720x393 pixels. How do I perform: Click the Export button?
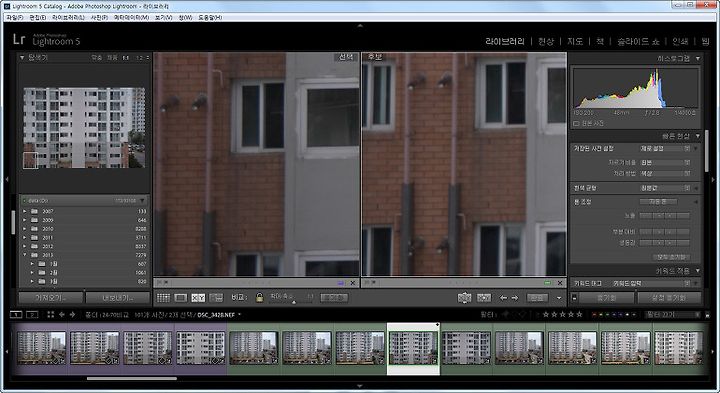coord(118,298)
